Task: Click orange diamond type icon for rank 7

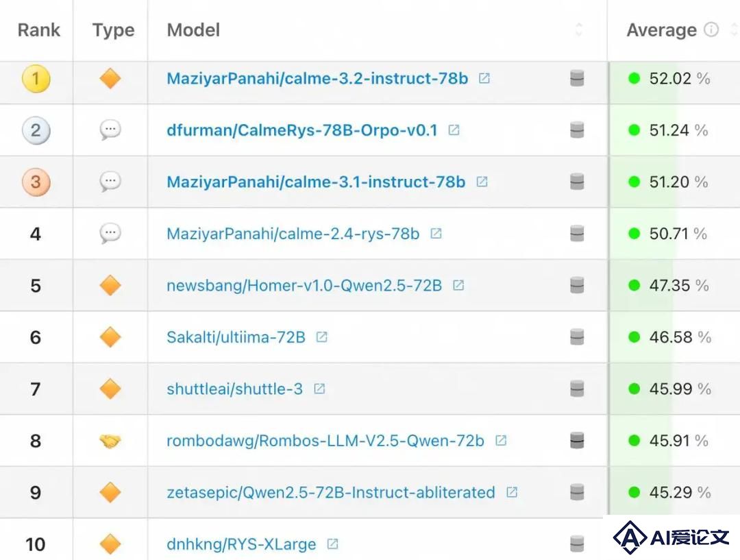Action: 110,389
